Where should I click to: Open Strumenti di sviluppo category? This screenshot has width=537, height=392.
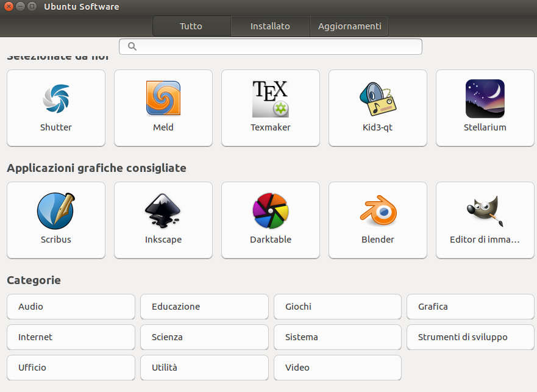[x=470, y=337]
